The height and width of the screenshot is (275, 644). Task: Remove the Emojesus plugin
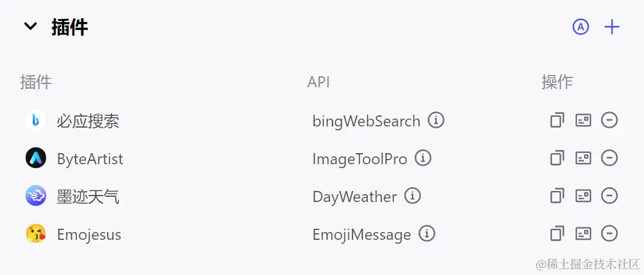click(x=609, y=234)
